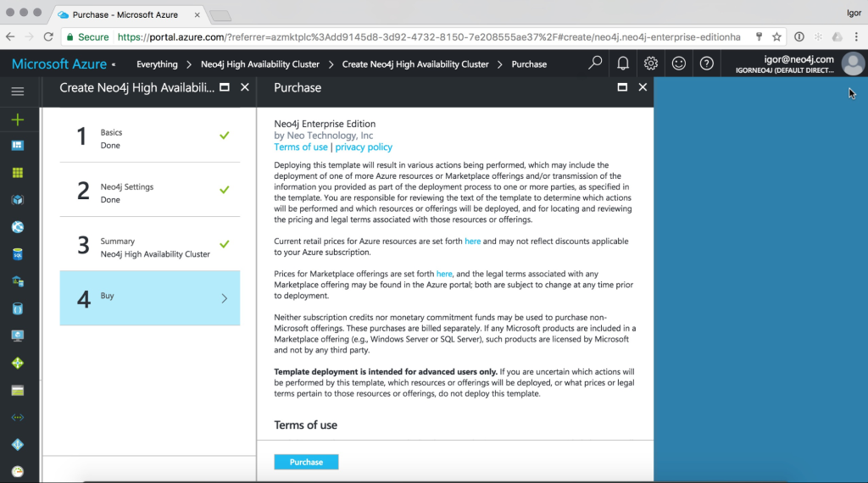Open All resources green grid icon

click(x=18, y=173)
